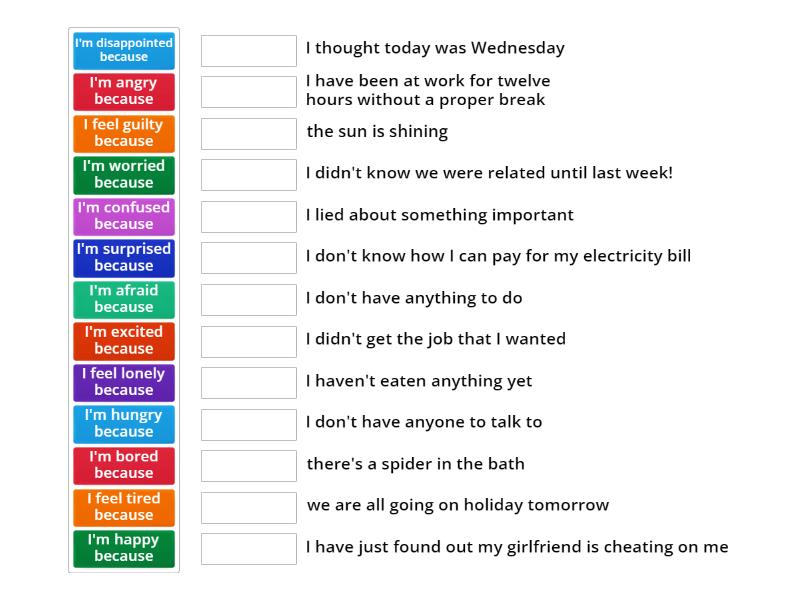Image resolution: width=800 pixels, height=600 pixels.
Task: Click the "I feel guilty because" tile
Action: (x=123, y=133)
